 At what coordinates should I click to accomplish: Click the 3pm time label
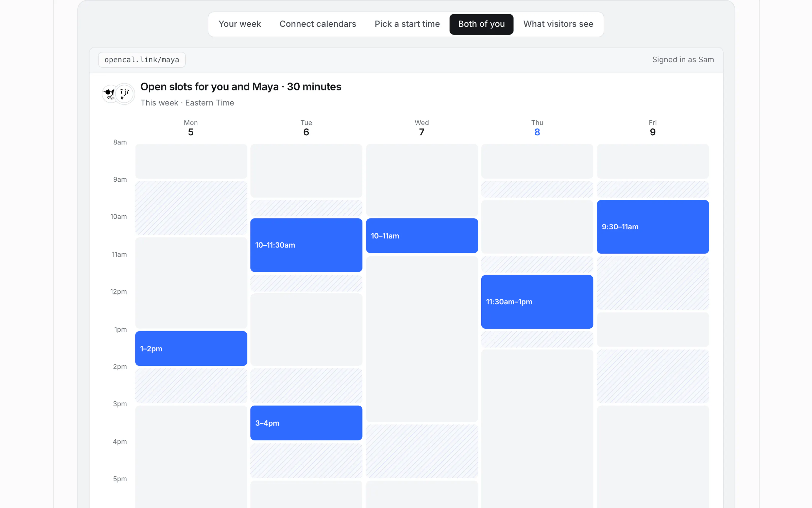pyautogui.click(x=120, y=404)
